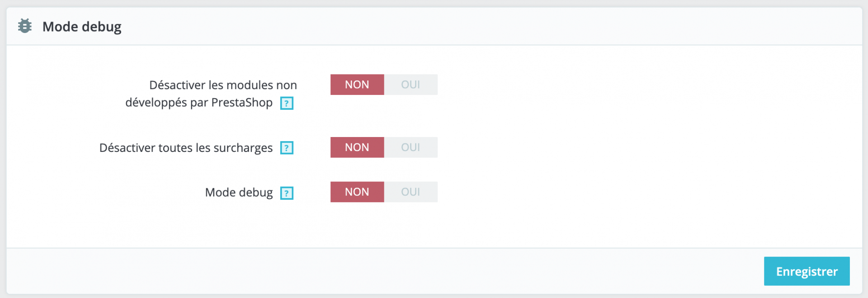Save settings with the Enregistrer button
Image resolution: width=868 pixels, height=298 pixels.
coord(807,271)
